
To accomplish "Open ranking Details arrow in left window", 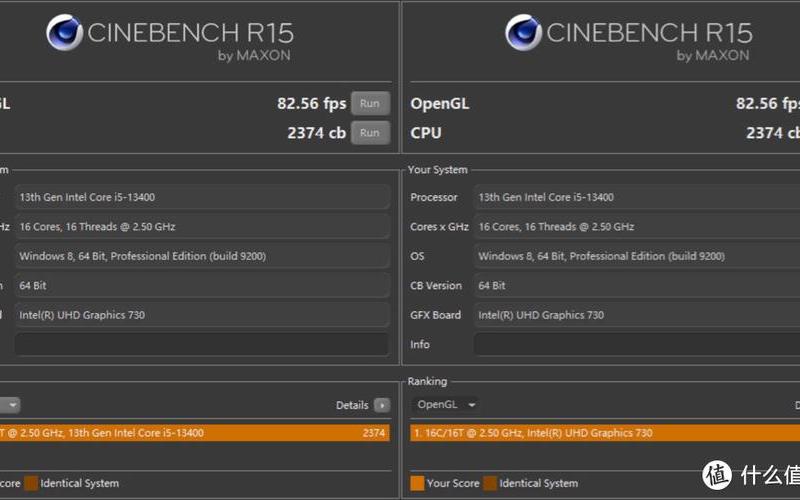I will point(382,405).
